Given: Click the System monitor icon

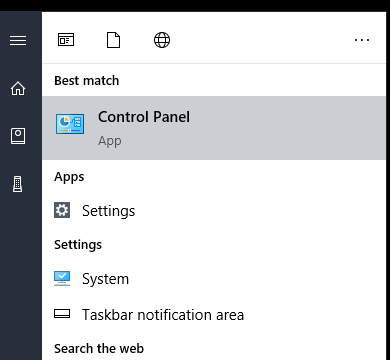Looking at the screenshot, I should pos(62,278).
